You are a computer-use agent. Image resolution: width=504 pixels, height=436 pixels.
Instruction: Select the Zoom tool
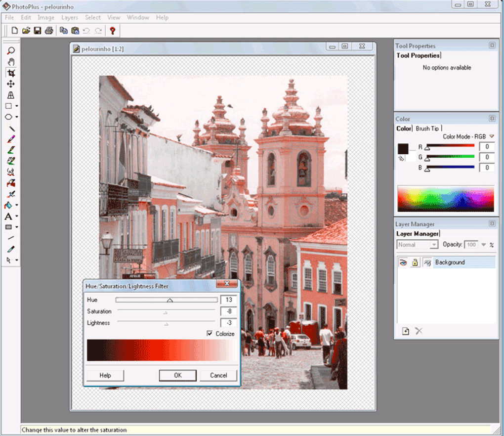(x=10, y=50)
